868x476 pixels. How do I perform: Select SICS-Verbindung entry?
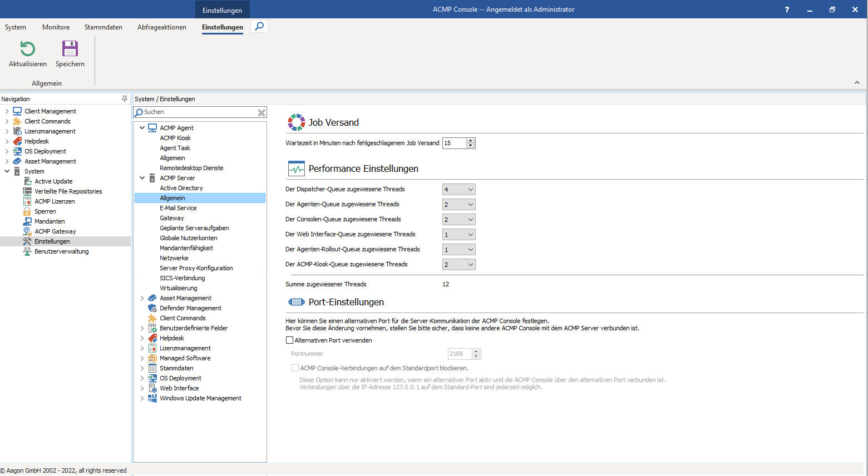click(x=183, y=278)
